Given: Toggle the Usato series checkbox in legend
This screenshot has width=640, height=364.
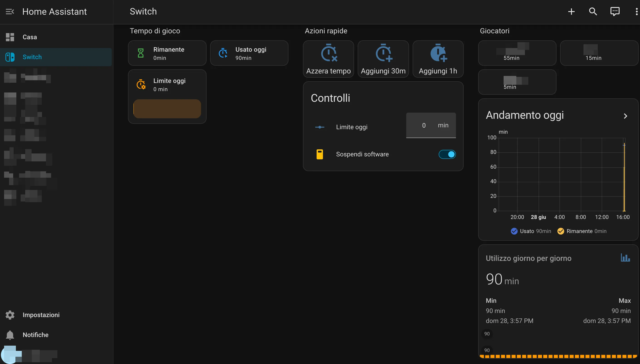Looking at the screenshot, I should [x=514, y=231].
